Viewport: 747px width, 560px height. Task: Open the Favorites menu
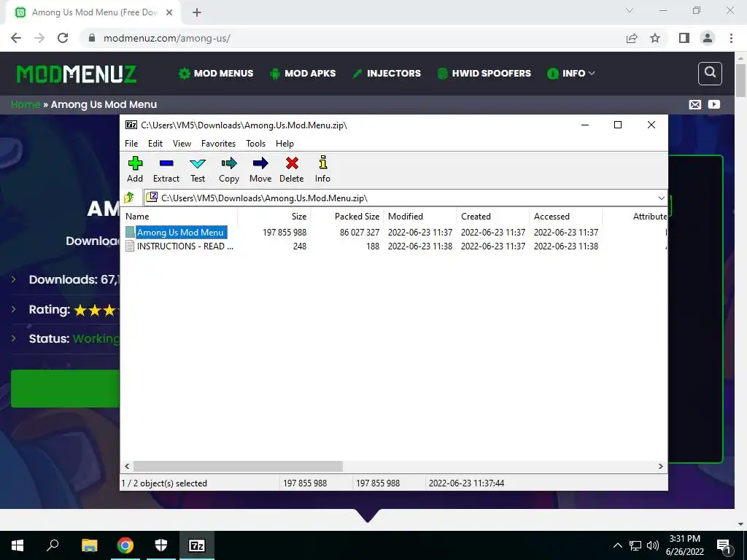218,144
